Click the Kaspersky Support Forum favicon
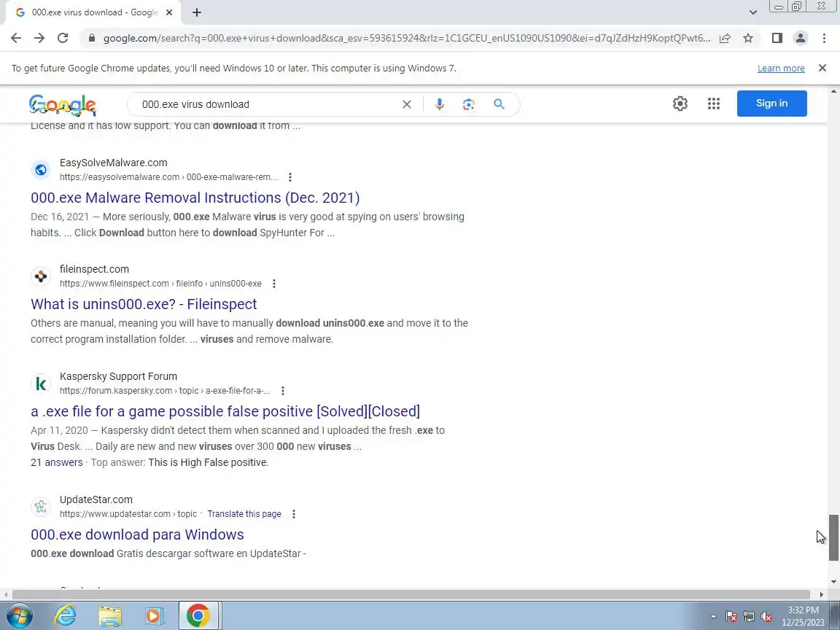The image size is (840, 630). click(41, 384)
